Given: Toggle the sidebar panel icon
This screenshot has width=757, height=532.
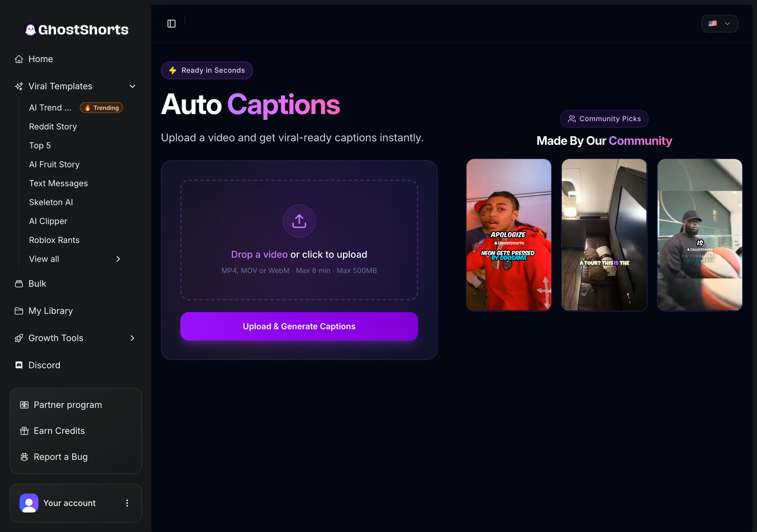Looking at the screenshot, I should point(172,24).
